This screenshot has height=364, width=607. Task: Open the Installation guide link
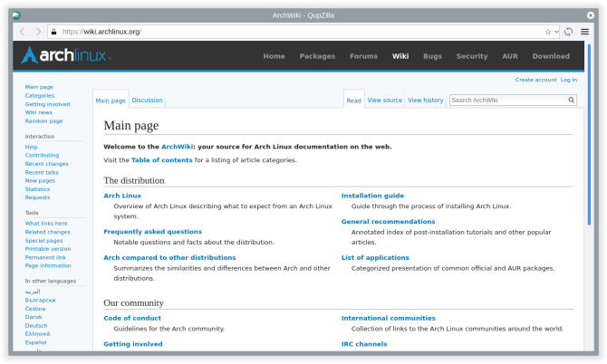click(x=372, y=196)
